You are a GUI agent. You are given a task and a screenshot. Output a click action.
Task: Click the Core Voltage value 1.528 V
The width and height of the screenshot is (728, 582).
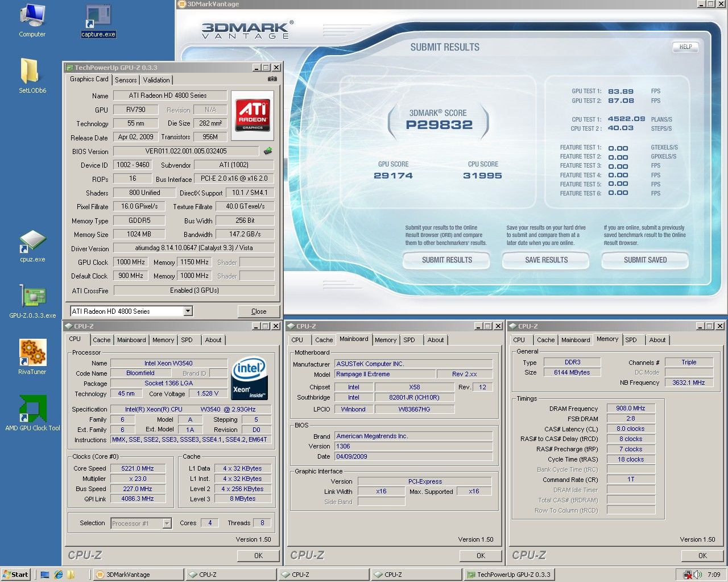(208, 393)
